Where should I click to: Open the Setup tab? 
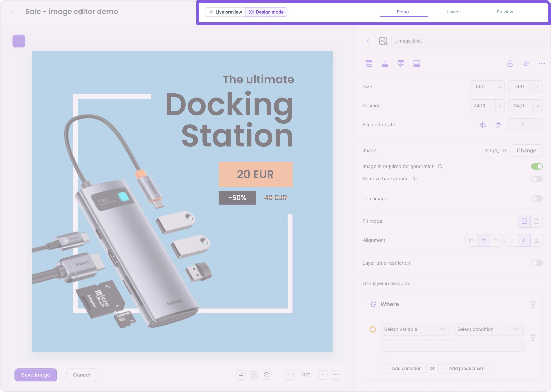[403, 12]
